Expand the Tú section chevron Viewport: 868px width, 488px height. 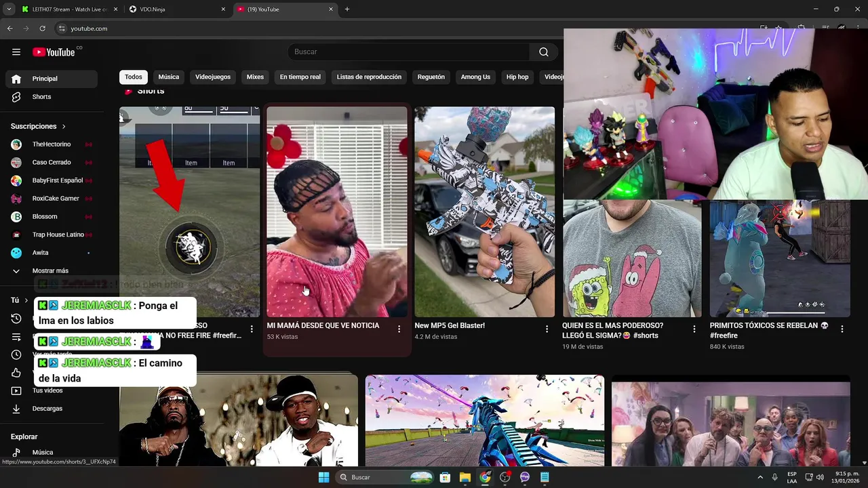[x=26, y=300]
